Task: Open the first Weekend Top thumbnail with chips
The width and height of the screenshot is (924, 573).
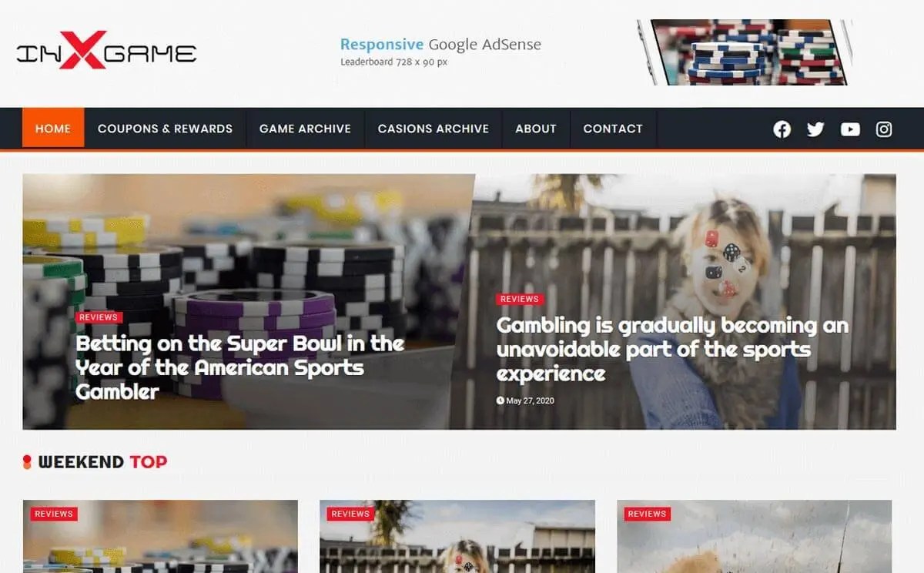Action: tap(160, 536)
